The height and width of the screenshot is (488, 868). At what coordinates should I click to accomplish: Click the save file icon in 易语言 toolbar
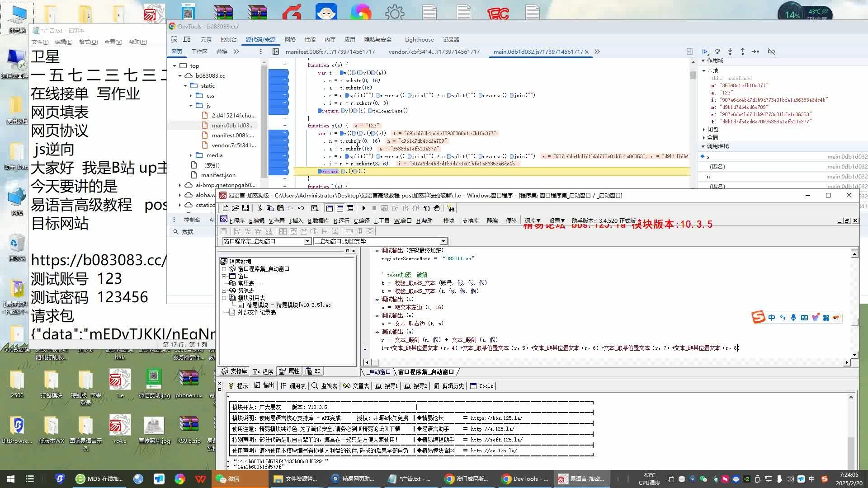(245, 208)
